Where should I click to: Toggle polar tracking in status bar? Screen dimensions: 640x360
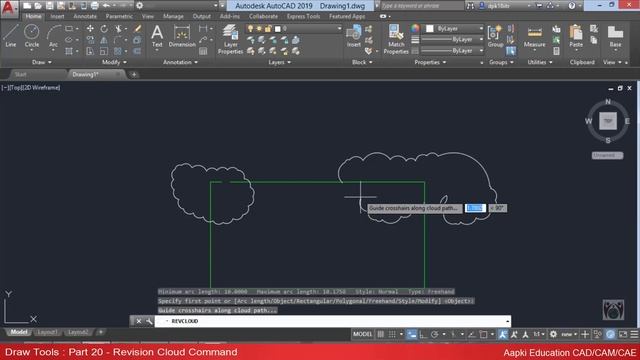[x=434, y=334]
